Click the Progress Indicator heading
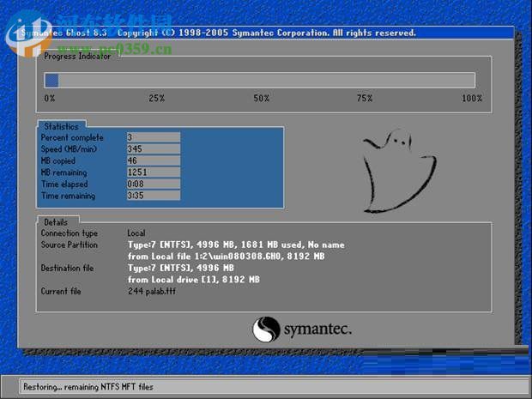This screenshot has height=399, width=532. [x=77, y=56]
